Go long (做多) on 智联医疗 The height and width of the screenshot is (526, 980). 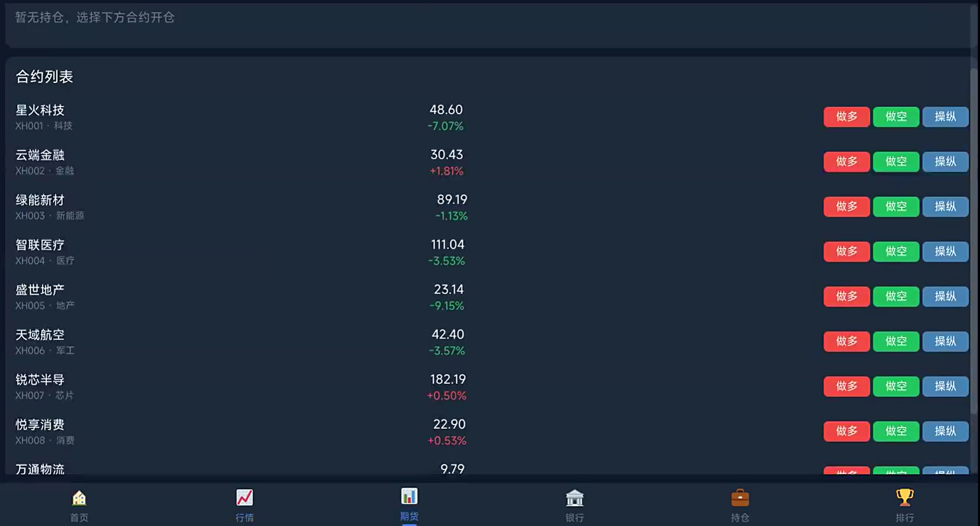tap(846, 251)
